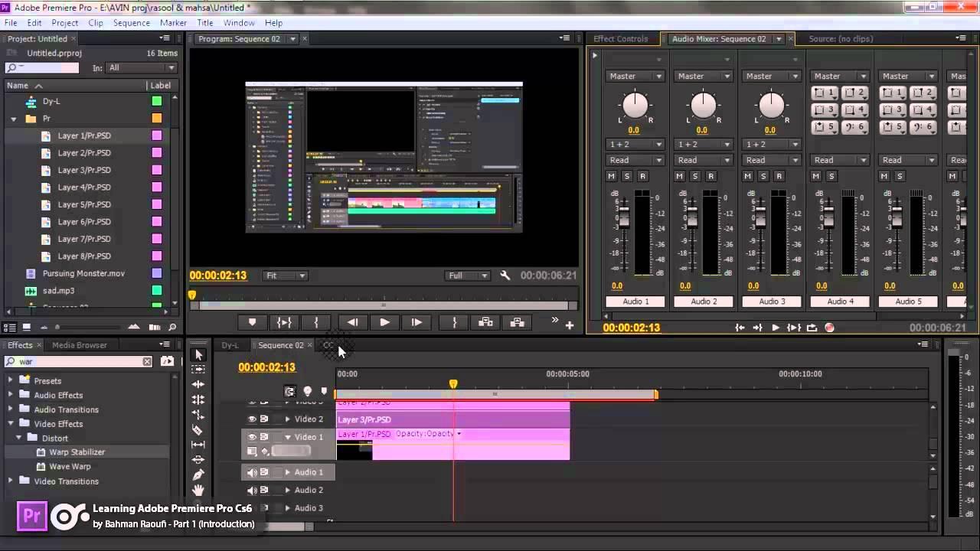This screenshot has width=980, height=551.
Task: Open the Program monitor button editor plus
Action: [570, 325]
